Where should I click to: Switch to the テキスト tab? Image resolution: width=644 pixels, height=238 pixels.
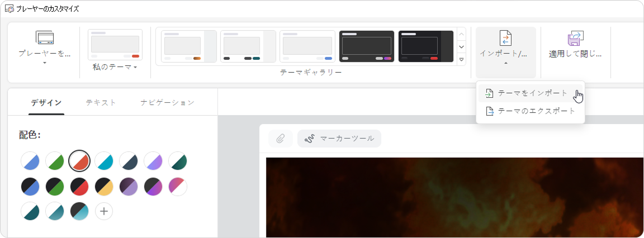point(101,103)
